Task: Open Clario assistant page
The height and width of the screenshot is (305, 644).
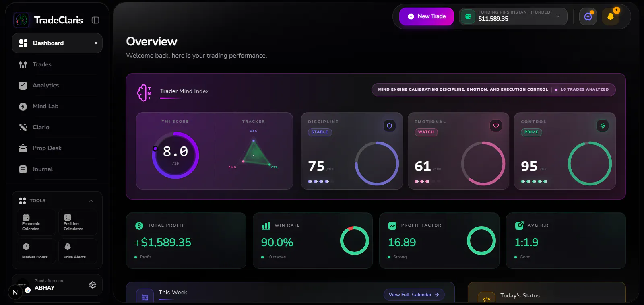Action: tap(57, 127)
